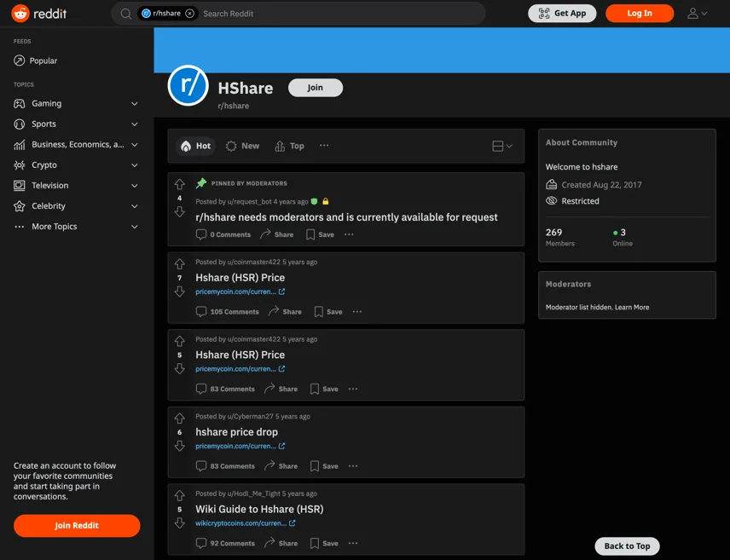
Task: Click the search magnifier icon
Action: [125, 14]
